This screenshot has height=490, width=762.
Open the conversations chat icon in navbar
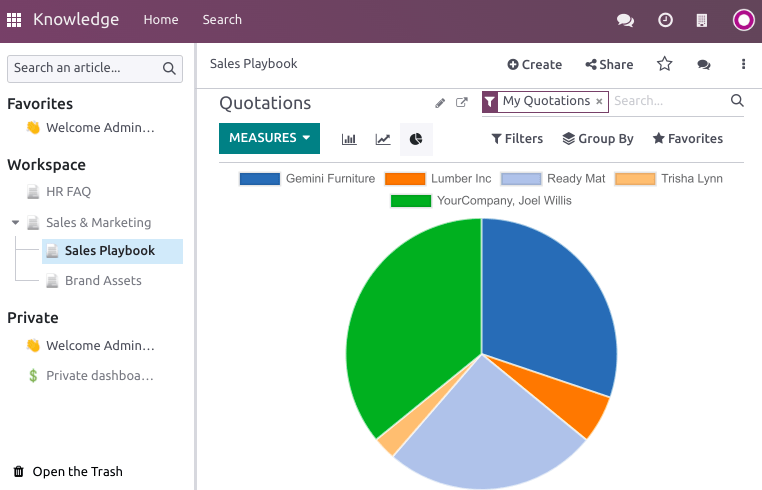[625, 20]
